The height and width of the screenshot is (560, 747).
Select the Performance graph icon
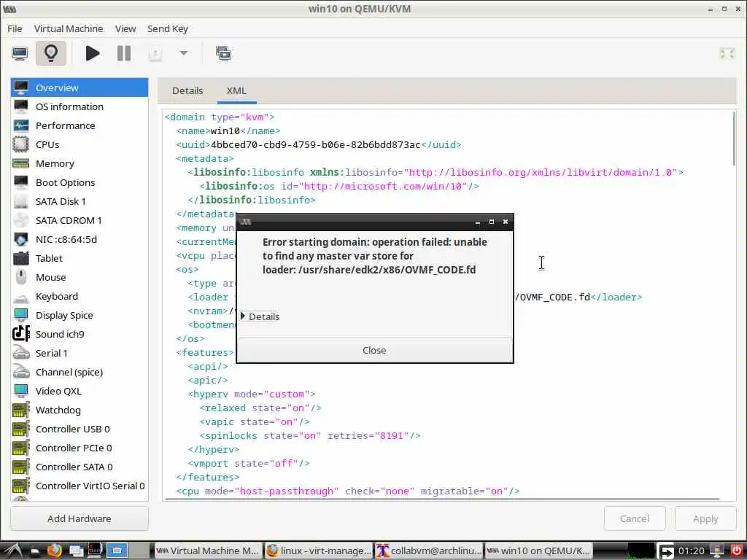(20, 125)
